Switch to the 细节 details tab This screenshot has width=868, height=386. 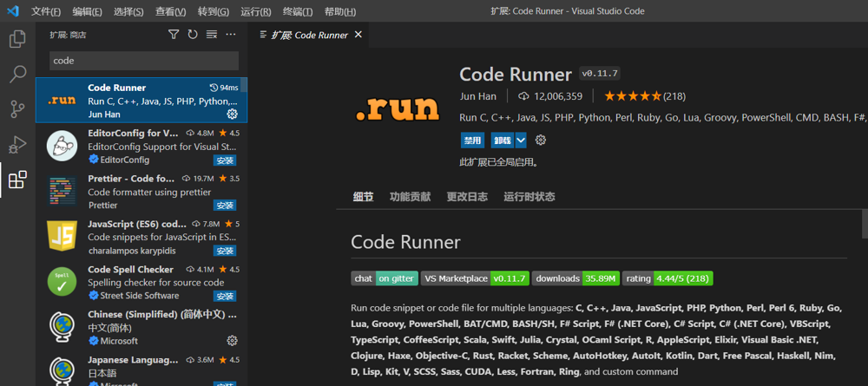click(363, 197)
